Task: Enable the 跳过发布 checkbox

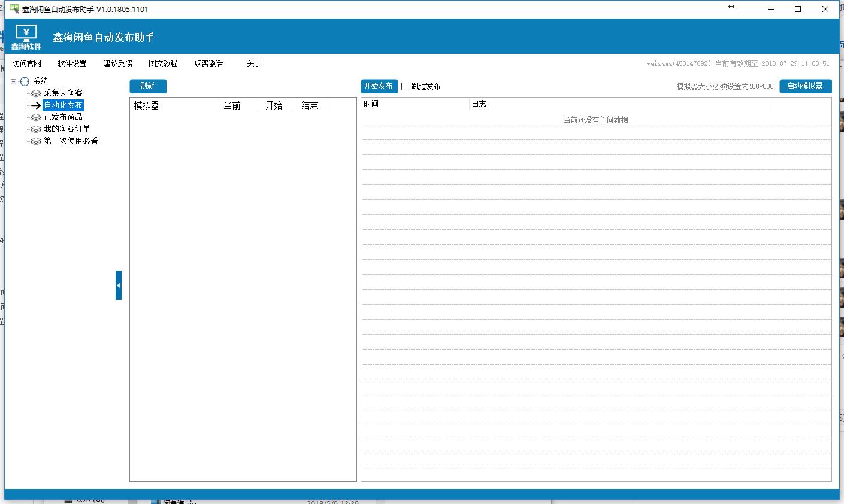Action: (405, 86)
